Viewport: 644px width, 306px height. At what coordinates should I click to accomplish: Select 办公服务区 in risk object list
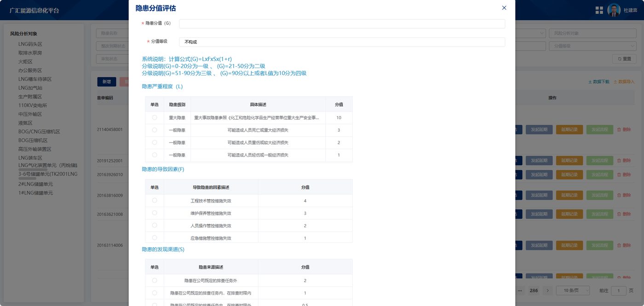30,70
